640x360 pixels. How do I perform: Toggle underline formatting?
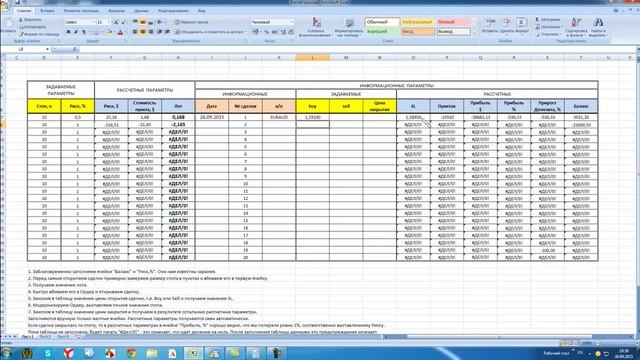84,32
